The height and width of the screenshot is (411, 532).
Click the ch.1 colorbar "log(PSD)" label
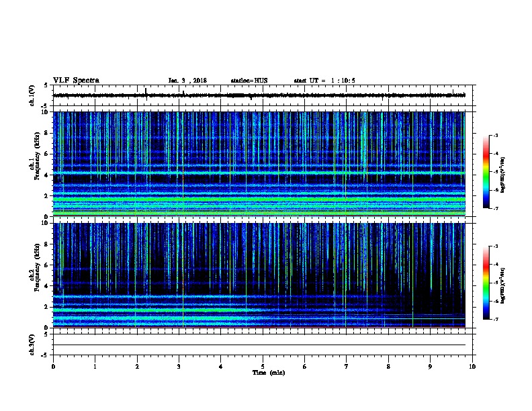pos(503,175)
